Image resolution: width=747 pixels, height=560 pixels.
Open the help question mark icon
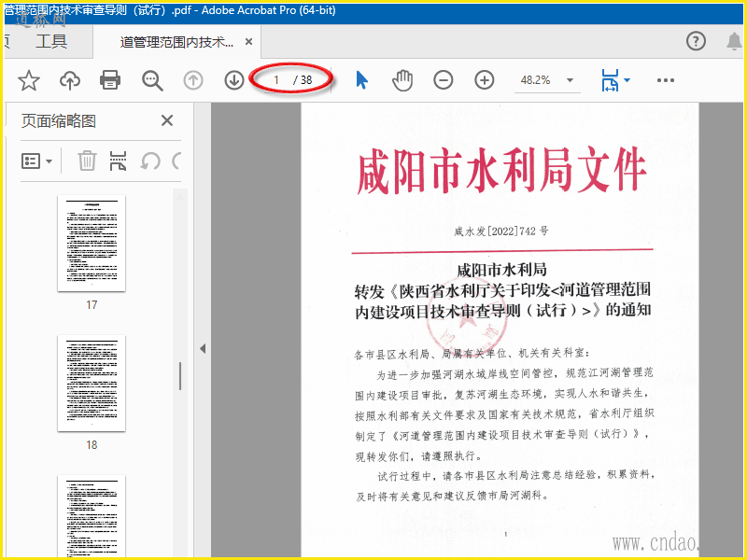[x=696, y=41]
